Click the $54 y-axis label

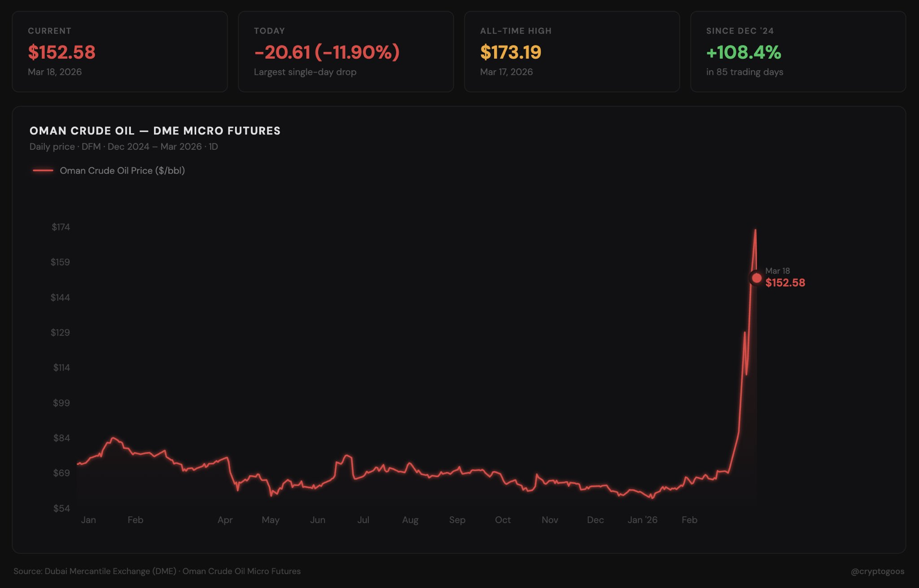point(61,508)
